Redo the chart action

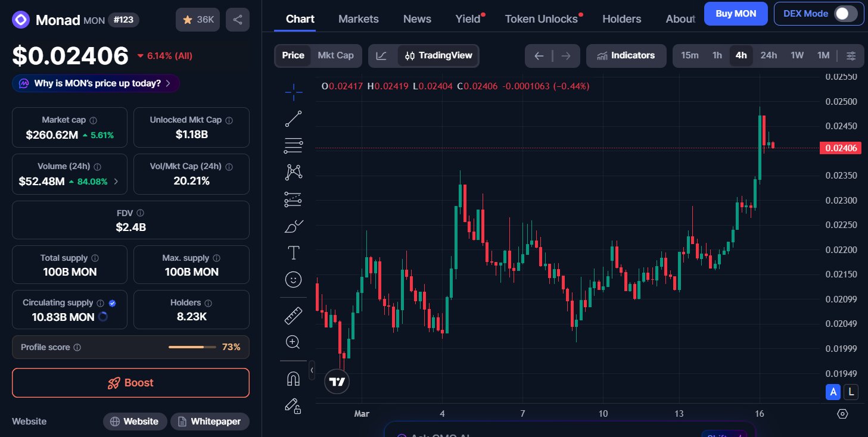566,56
